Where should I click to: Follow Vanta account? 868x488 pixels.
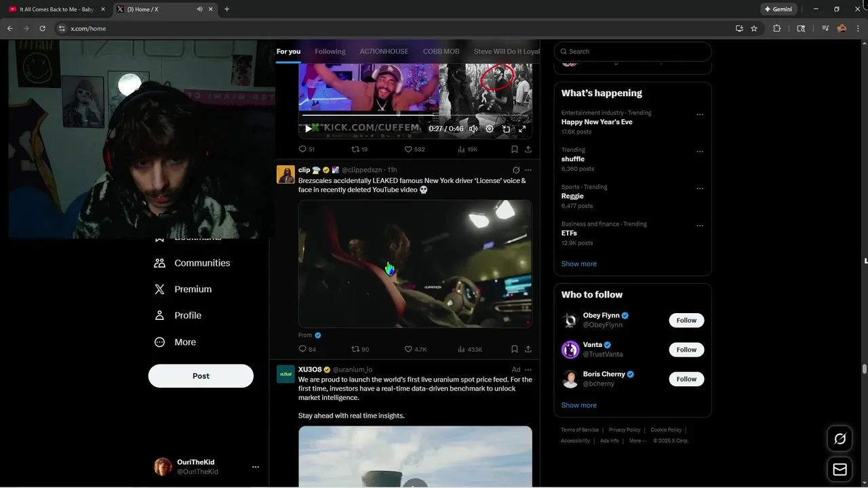tap(686, 350)
